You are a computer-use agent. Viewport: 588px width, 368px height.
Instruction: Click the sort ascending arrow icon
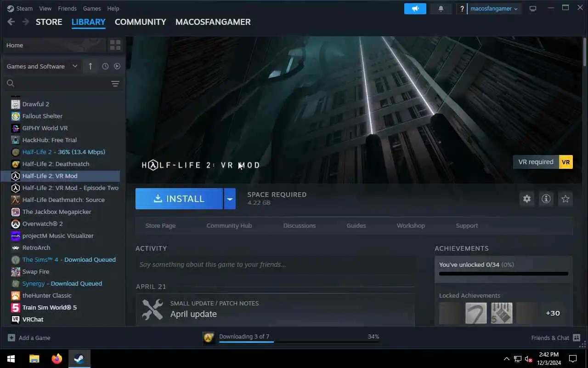(x=90, y=66)
